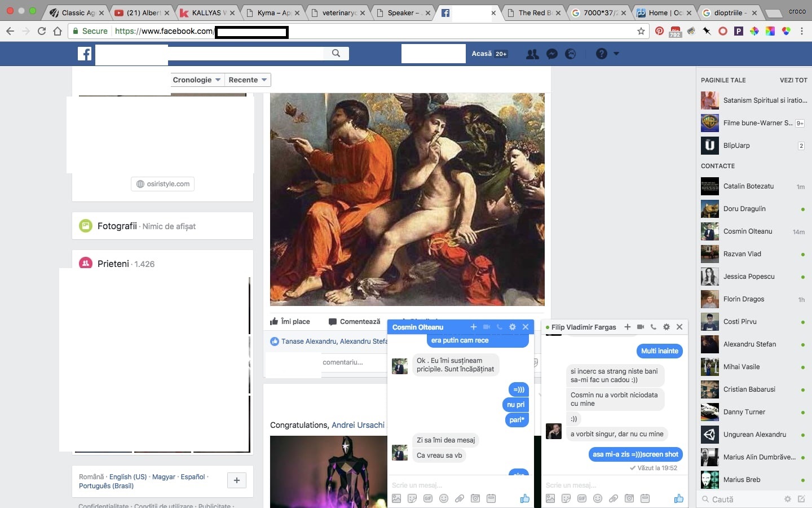This screenshot has height=508, width=812.
Task: Open the emoji picker in Filip Vladimir Fargas chat
Action: pyautogui.click(x=598, y=498)
